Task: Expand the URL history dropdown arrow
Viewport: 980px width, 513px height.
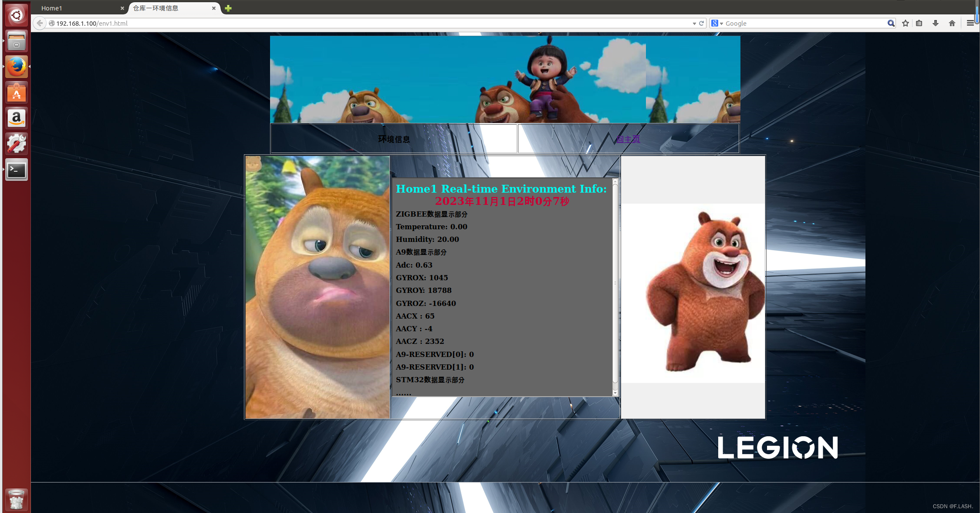Action: [x=694, y=24]
